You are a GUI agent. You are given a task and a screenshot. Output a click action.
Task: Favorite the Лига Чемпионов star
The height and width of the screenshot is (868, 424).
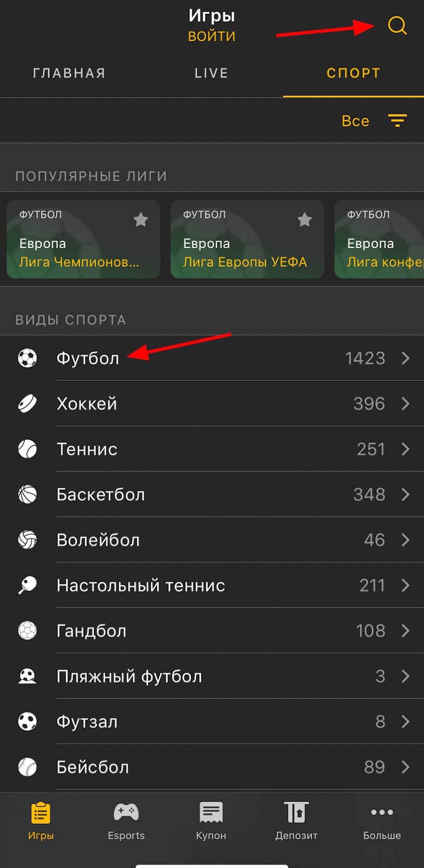(x=141, y=220)
